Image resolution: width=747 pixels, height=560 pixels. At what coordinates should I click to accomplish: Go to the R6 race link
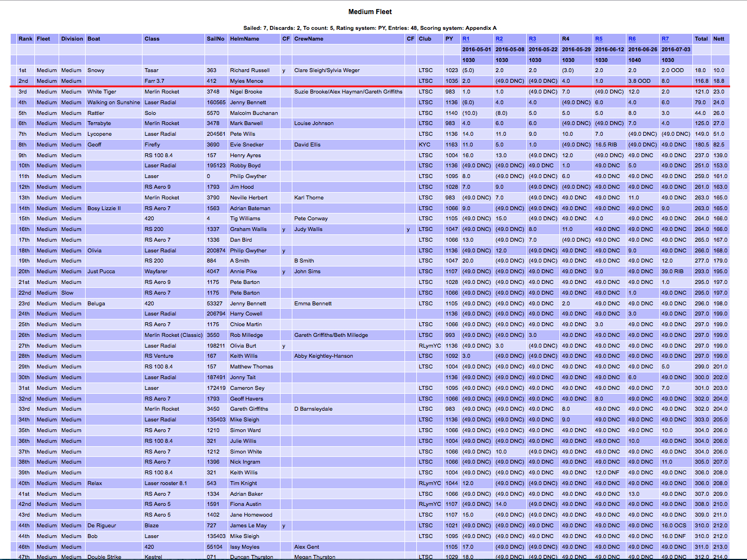pos(632,39)
